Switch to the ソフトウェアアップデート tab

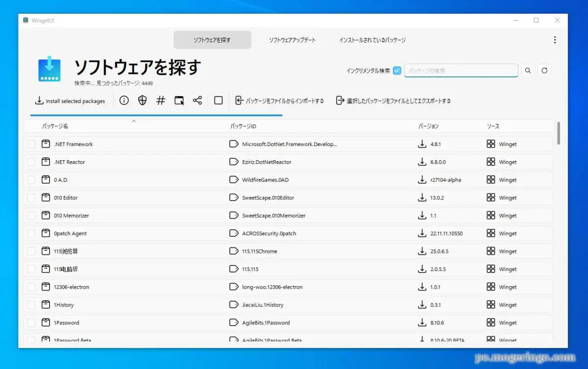pyautogui.click(x=293, y=40)
